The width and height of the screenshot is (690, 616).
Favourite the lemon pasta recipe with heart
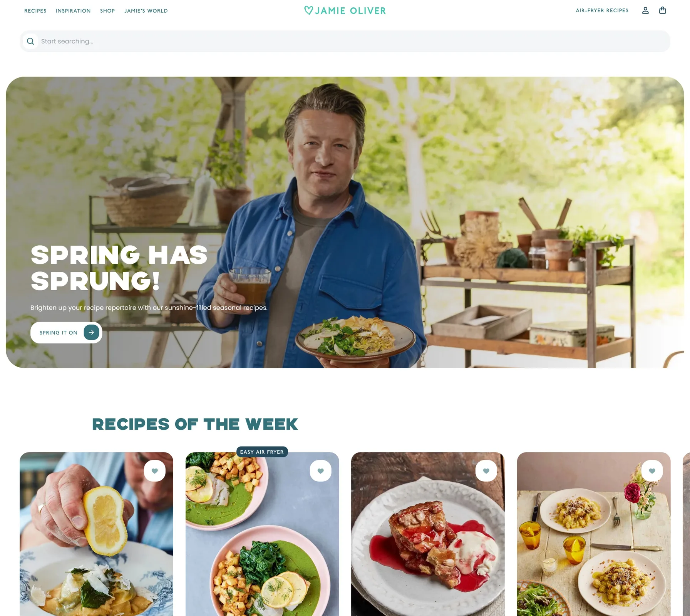[155, 470]
